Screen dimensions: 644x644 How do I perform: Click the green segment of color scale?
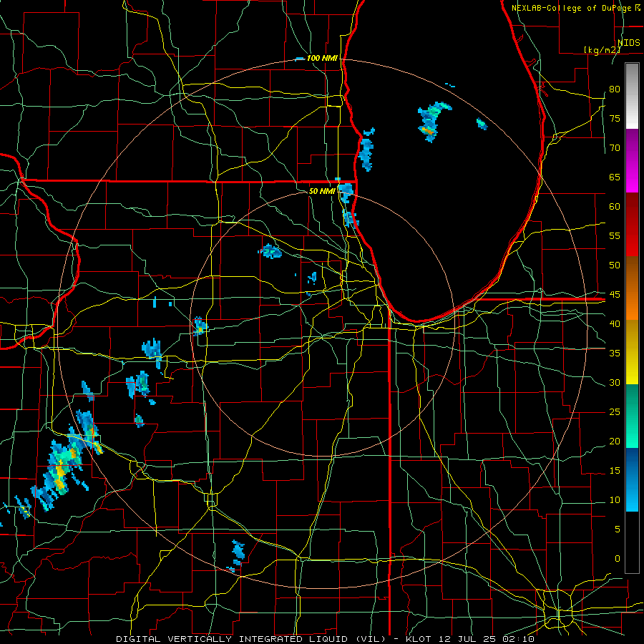[x=632, y=416]
